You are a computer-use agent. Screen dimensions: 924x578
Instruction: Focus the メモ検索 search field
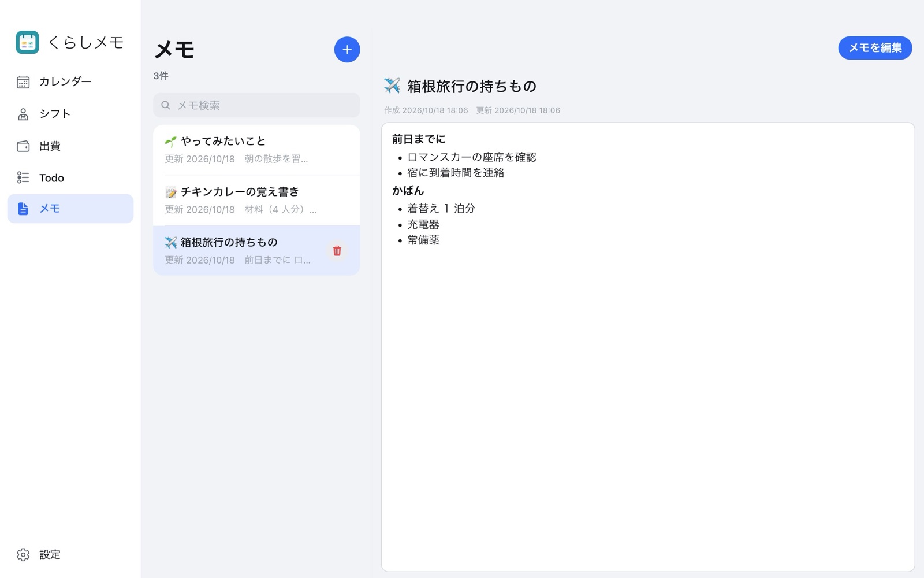coord(256,105)
